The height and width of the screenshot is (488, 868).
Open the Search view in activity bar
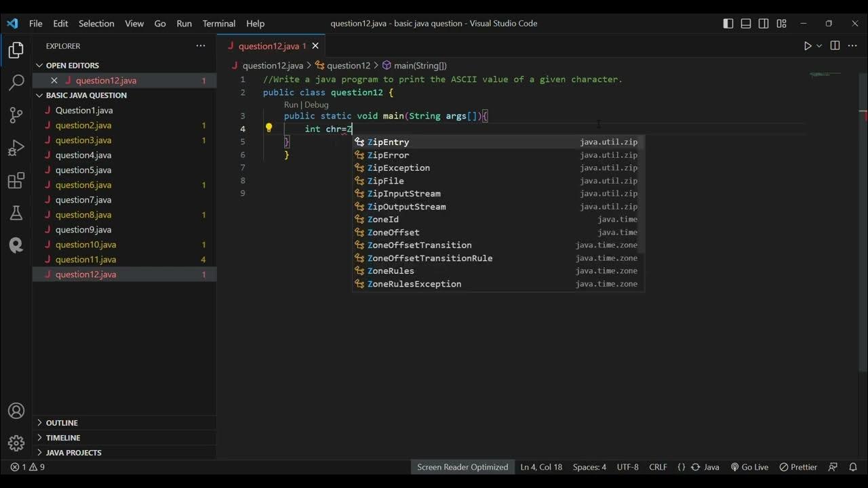(x=16, y=83)
